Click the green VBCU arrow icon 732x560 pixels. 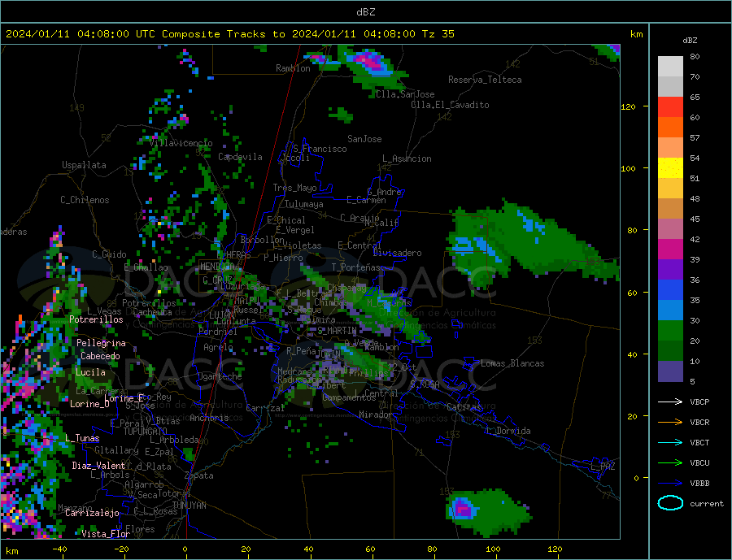[x=670, y=463]
